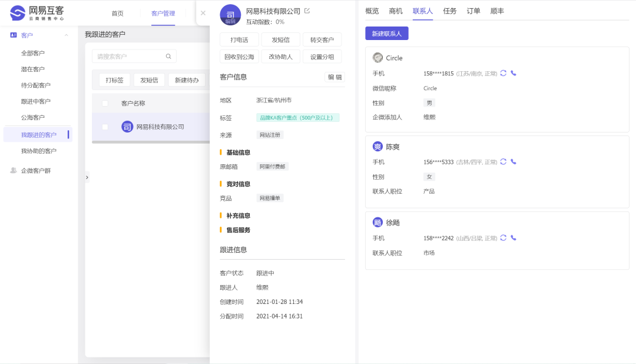The width and height of the screenshot is (636, 364).
Task: Collapse the 客户 group in the sidebar
Action: (67, 35)
